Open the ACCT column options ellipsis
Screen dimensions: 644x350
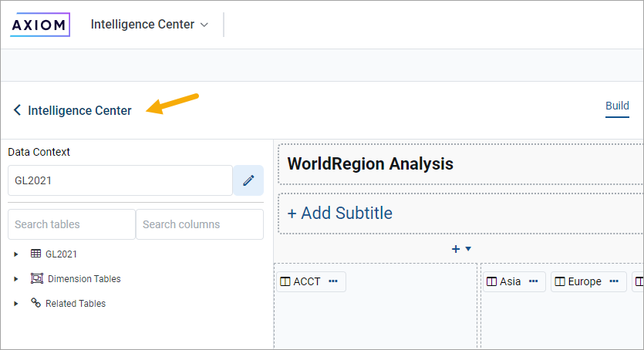click(x=333, y=281)
